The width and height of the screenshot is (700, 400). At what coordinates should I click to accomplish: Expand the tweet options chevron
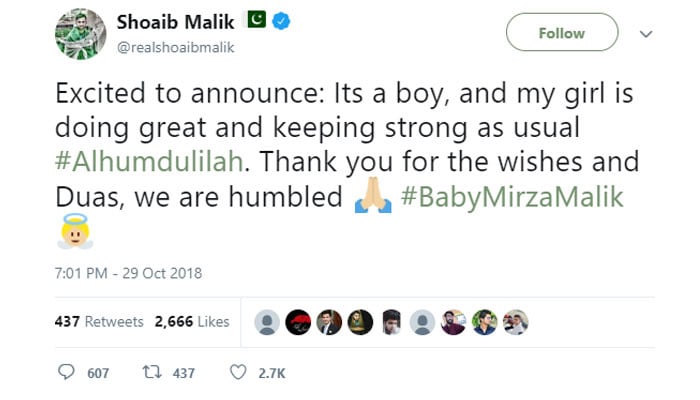click(x=646, y=34)
